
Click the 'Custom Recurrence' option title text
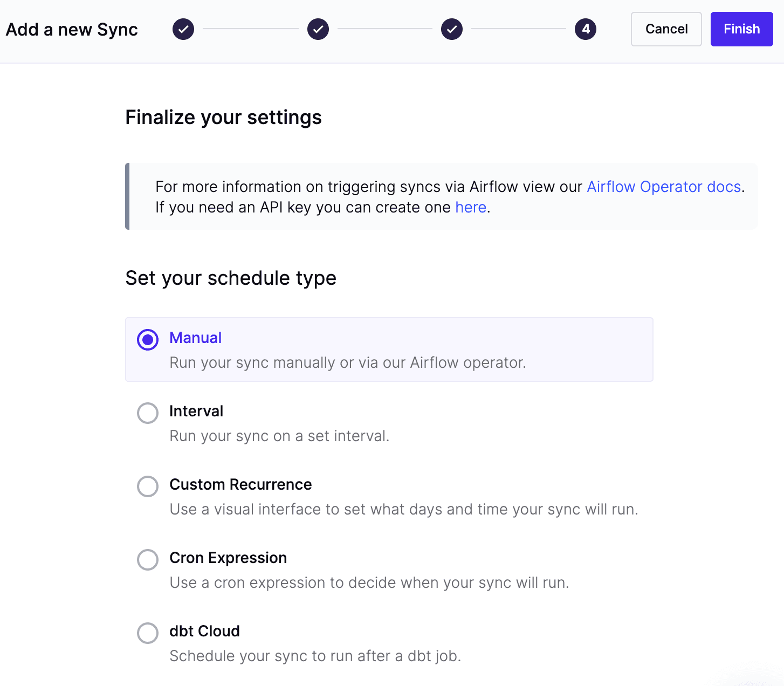pyautogui.click(x=240, y=484)
